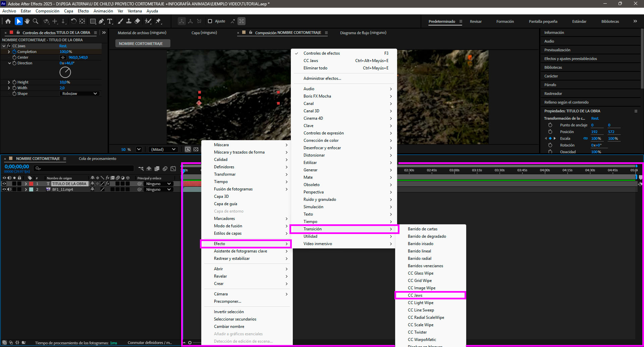Toggle visibility eye of TITULO DE LA OBRA layer
The image size is (644, 347).
[4, 184]
